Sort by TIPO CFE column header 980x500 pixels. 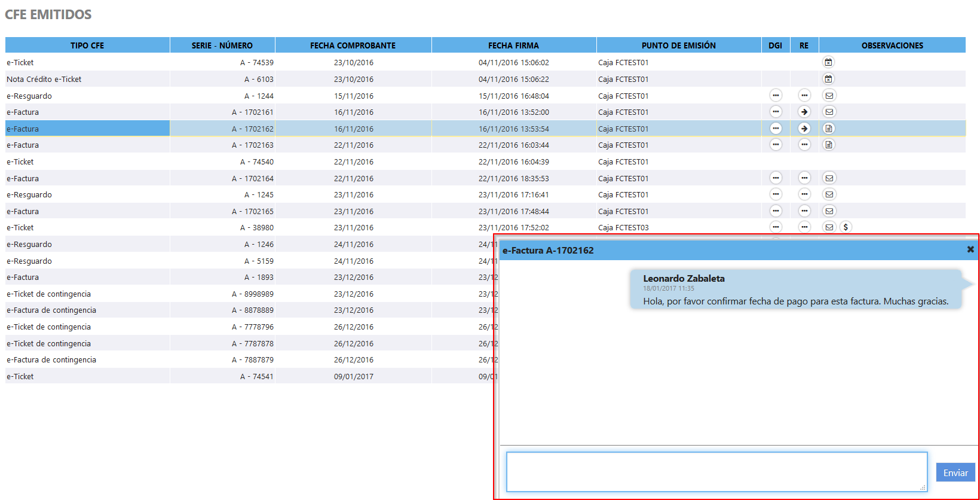click(x=87, y=45)
